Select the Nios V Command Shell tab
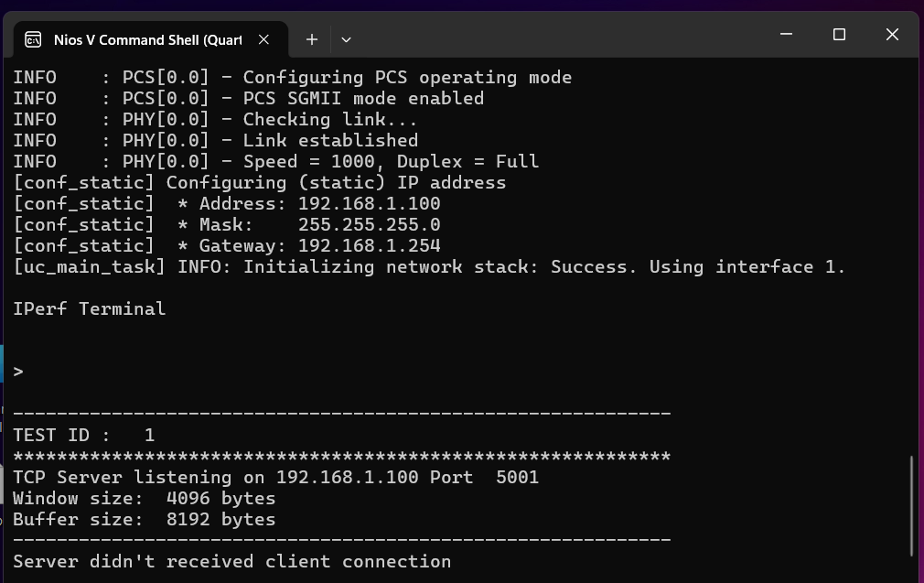 pos(146,39)
